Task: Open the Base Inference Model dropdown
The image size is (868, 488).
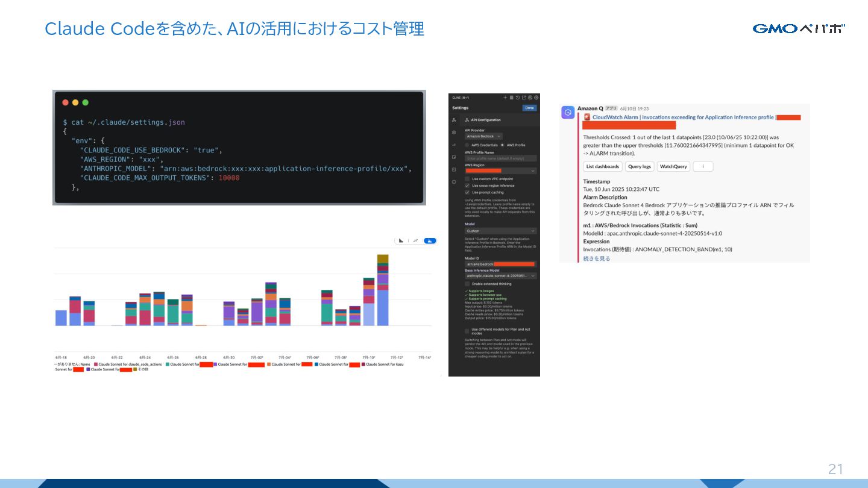Action: click(501, 276)
